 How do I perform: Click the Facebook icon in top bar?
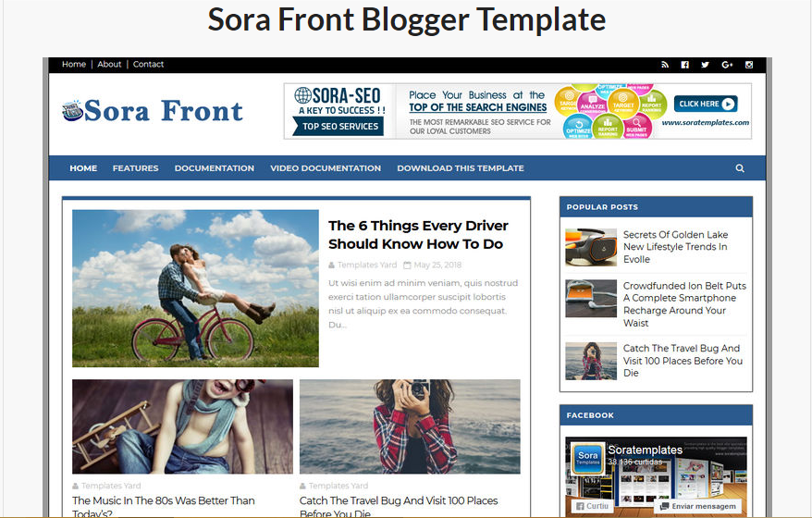[684, 65]
